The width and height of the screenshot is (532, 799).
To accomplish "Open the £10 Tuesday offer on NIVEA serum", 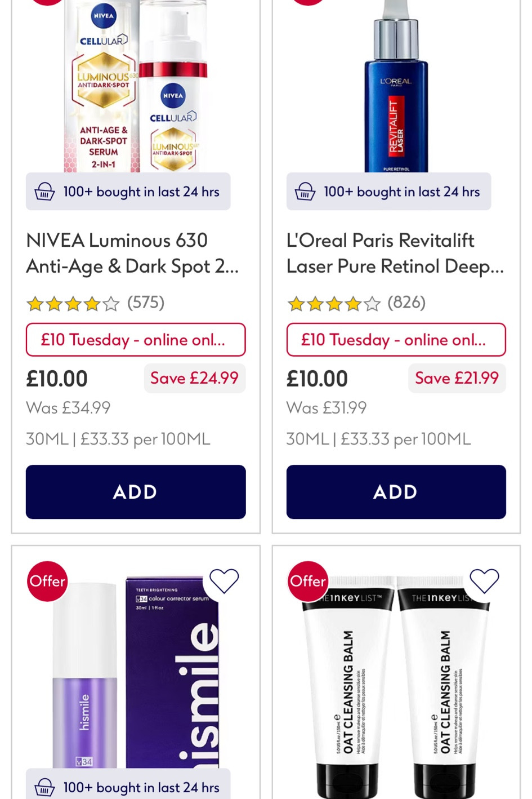I will [x=135, y=340].
